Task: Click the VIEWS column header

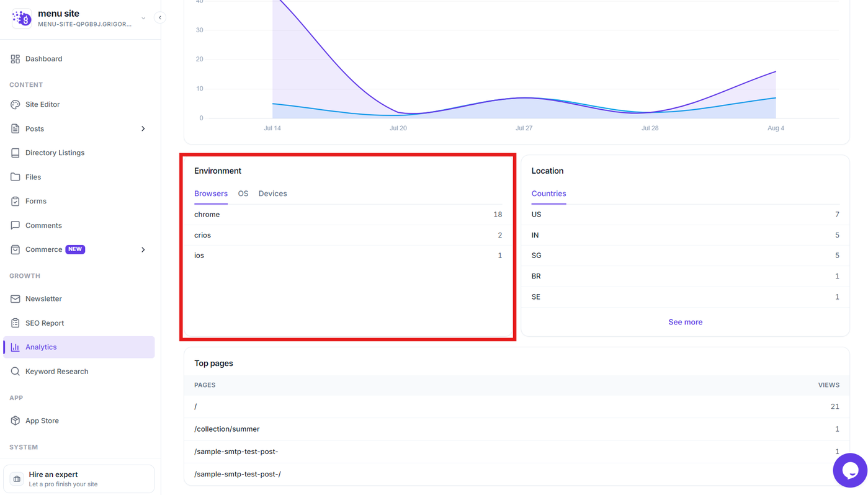Action: [828, 385]
